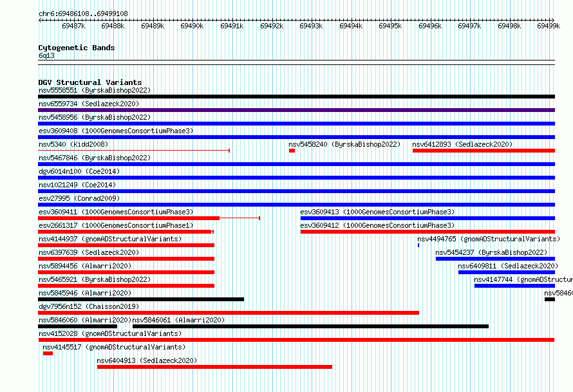Select the red nsv6412893 variant bar
Viewport: 573px width, 392px height.
(484, 151)
